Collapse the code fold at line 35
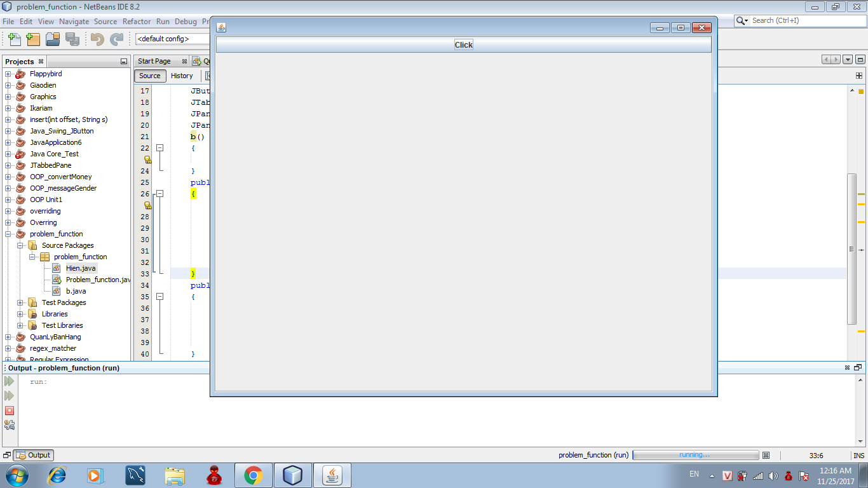The width and height of the screenshot is (868, 488). pos(160,296)
